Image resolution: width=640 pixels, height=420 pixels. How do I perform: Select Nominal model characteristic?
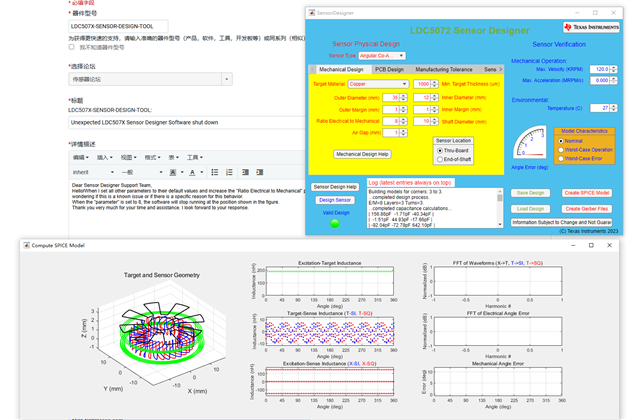coord(561,141)
